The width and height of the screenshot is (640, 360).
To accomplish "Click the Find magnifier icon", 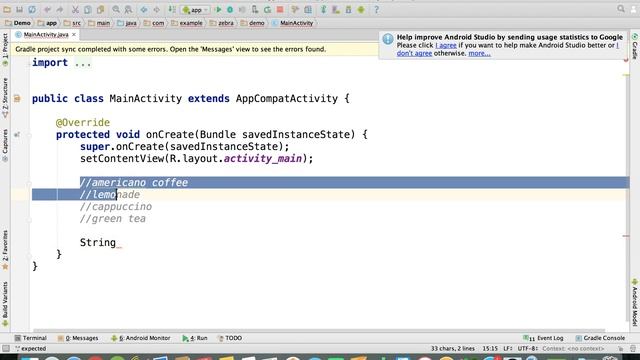I will [116, 9].
